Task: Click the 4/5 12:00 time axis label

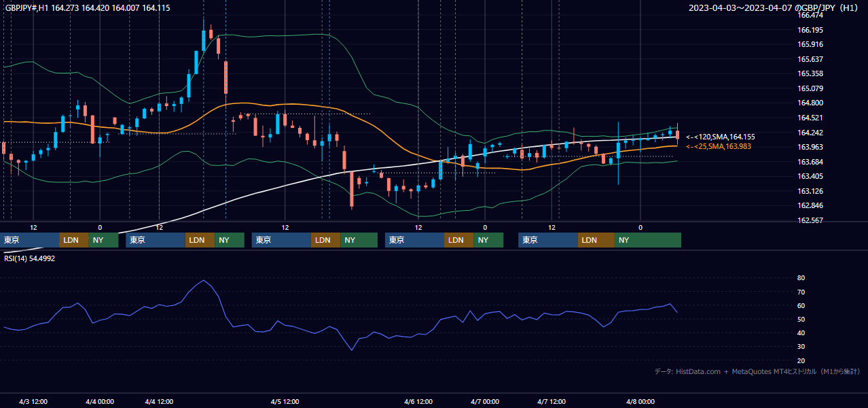Action: point(285,402)
